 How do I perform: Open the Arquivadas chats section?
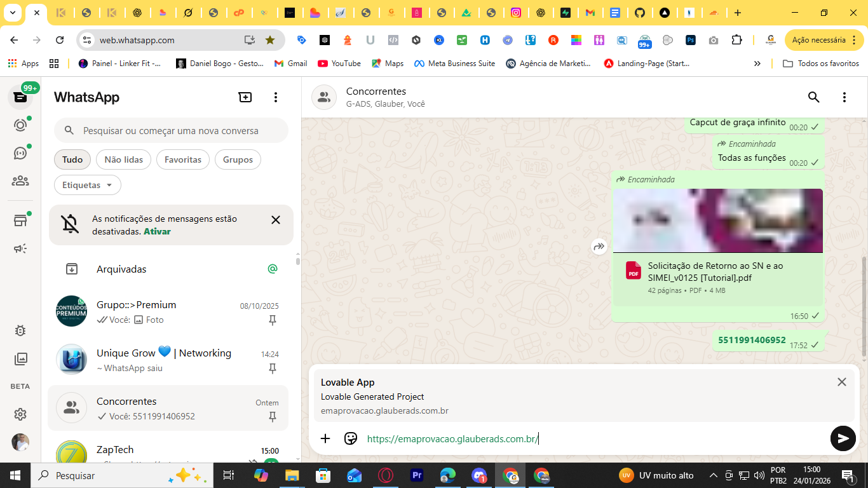coord(121,269)
